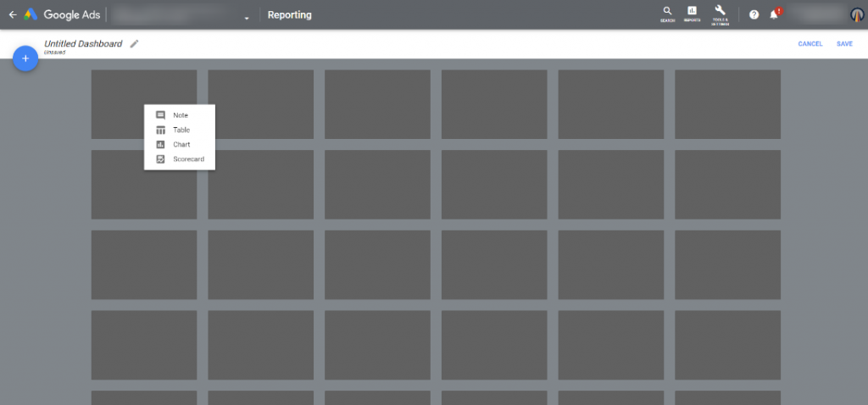The height and width of the screenshot is (405, 868).
Task: Pick Chart from the add menu
Action: click(x=180, y=145)
